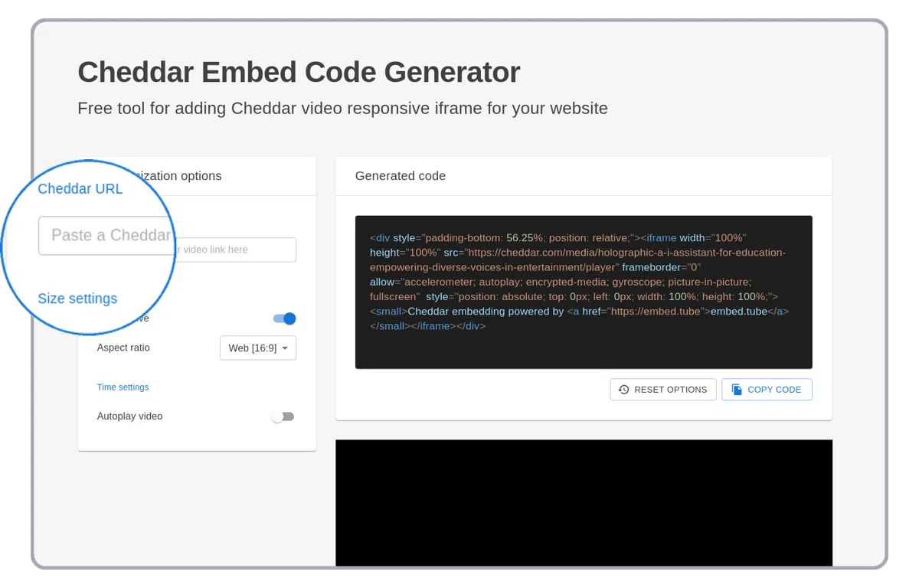Enable the Autoplay video toggle
The image size is (919, 588).
(283, 416)
